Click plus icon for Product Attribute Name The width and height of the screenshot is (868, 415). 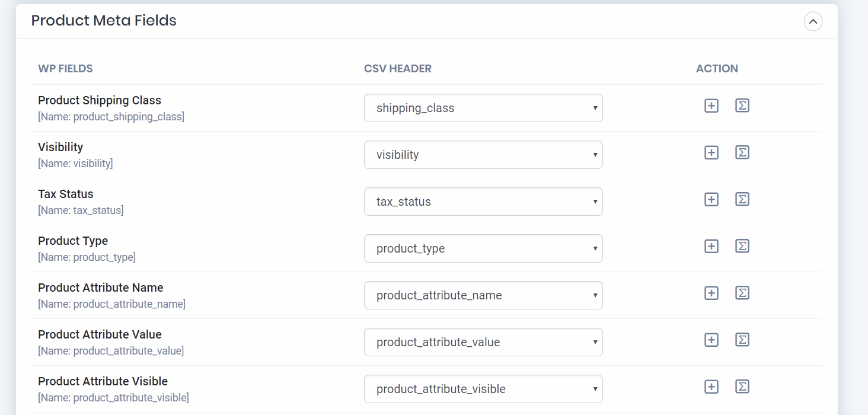click(711, 293)
